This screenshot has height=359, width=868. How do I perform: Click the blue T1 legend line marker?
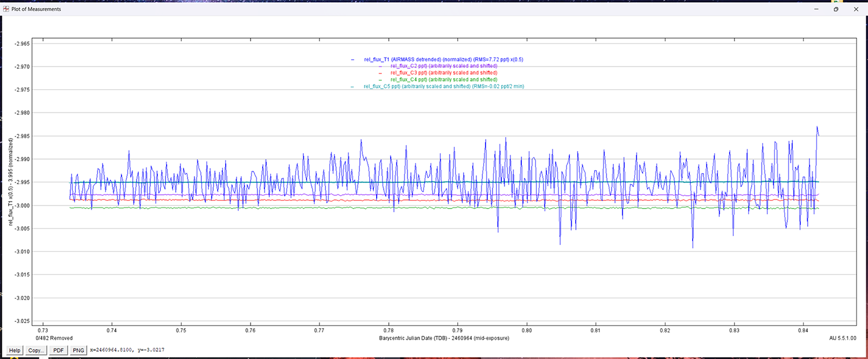tap(352, 60)
